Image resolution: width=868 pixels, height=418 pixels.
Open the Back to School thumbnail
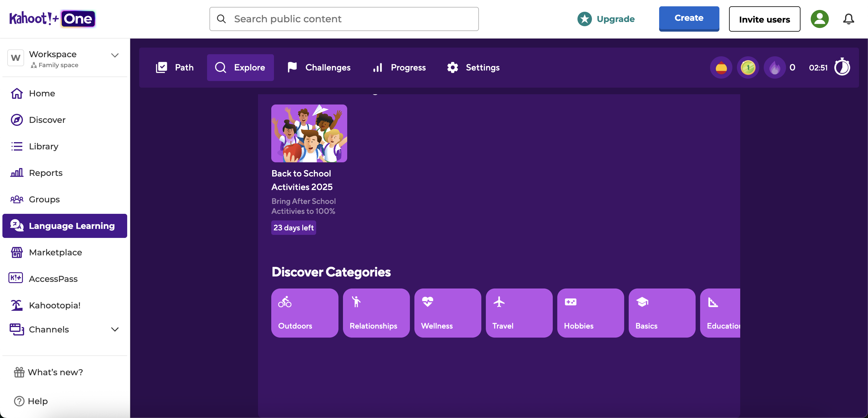[x=309, y=133]
